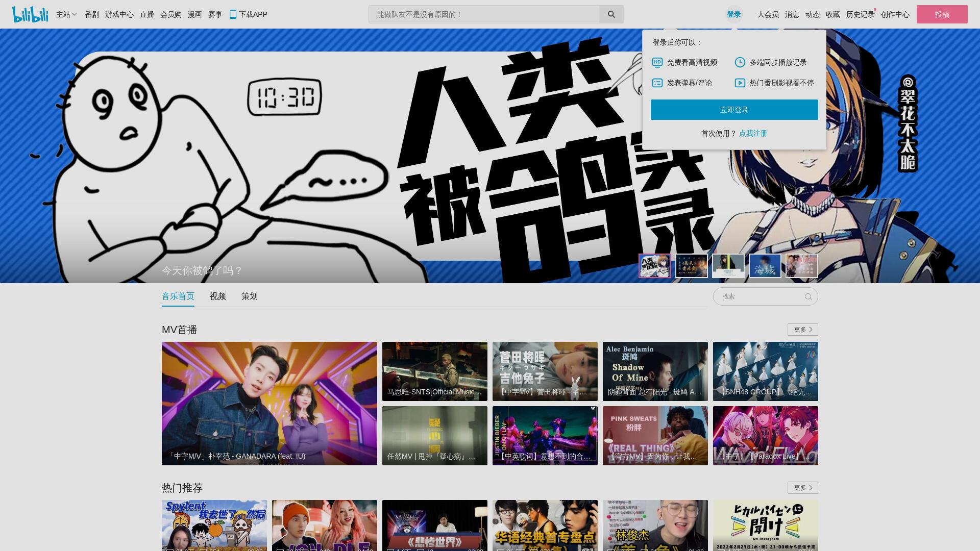
Task: Switch to the 音乐首页 tab
Action: click(x=178, y=296)
